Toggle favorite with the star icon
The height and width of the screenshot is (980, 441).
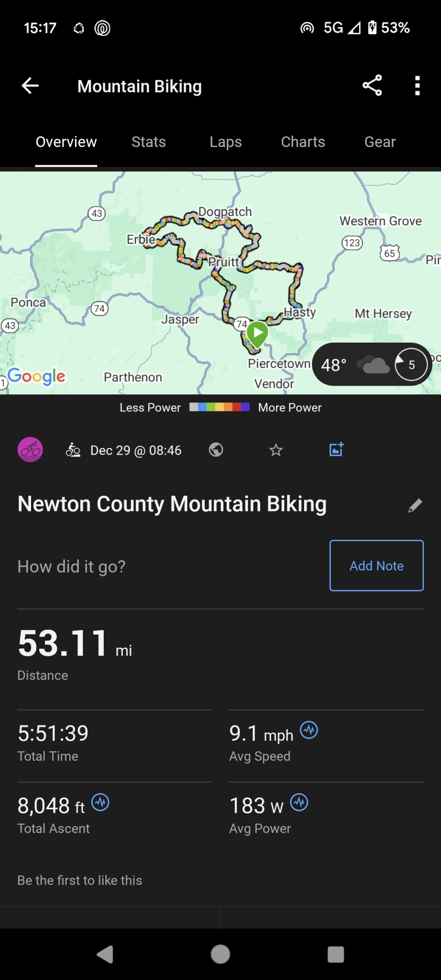click(276, 450)
